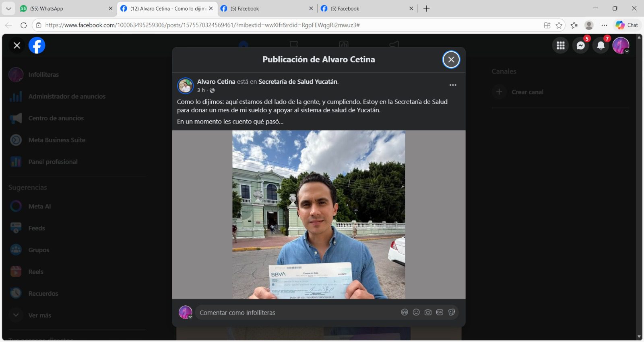Open a new browser tab
The width and height of the screenshot is (644, 342).
point(426,8)
